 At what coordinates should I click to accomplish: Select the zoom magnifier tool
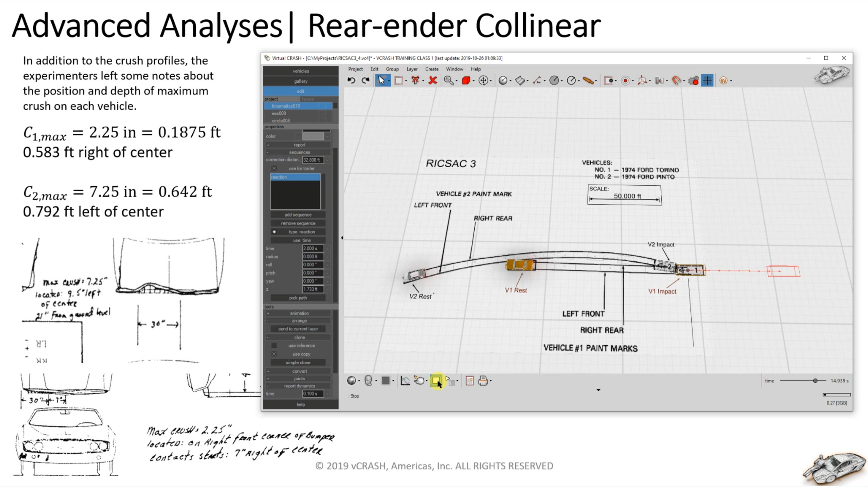tap(449, 81)
